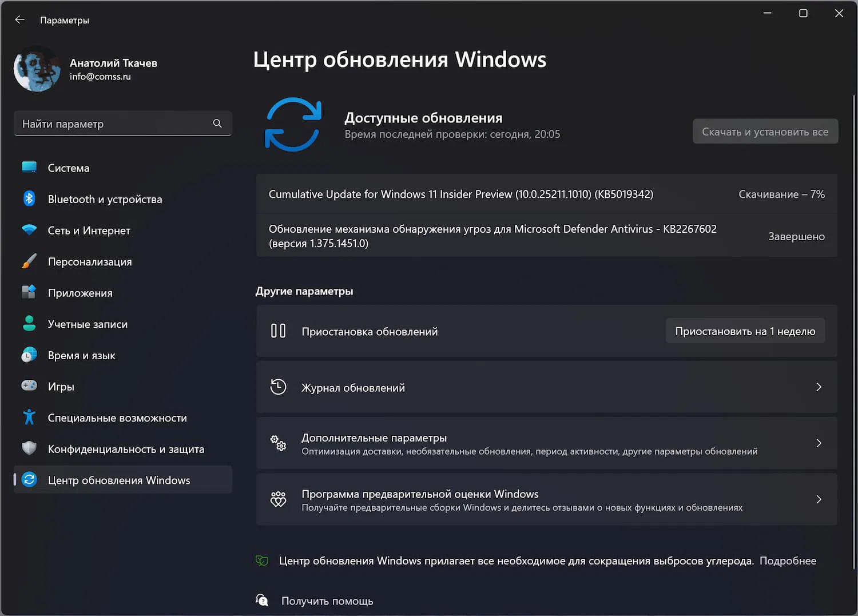This screenshot has width=858, height=616.
Task: Click the back arrow in the title bar
Action: click(20, 20)
